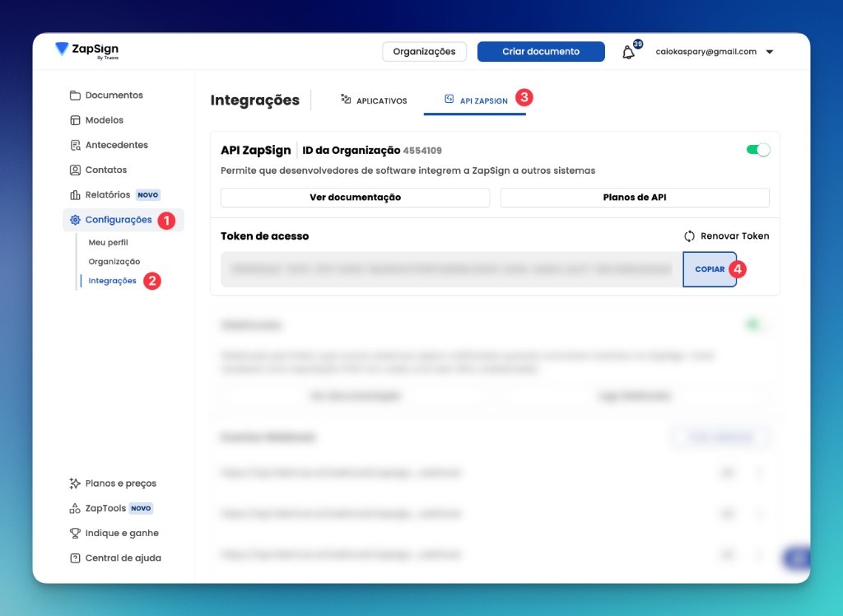843x616 pixels.
Task: Click the Indique e ganhe gift icon
Action: click(75, 533)
